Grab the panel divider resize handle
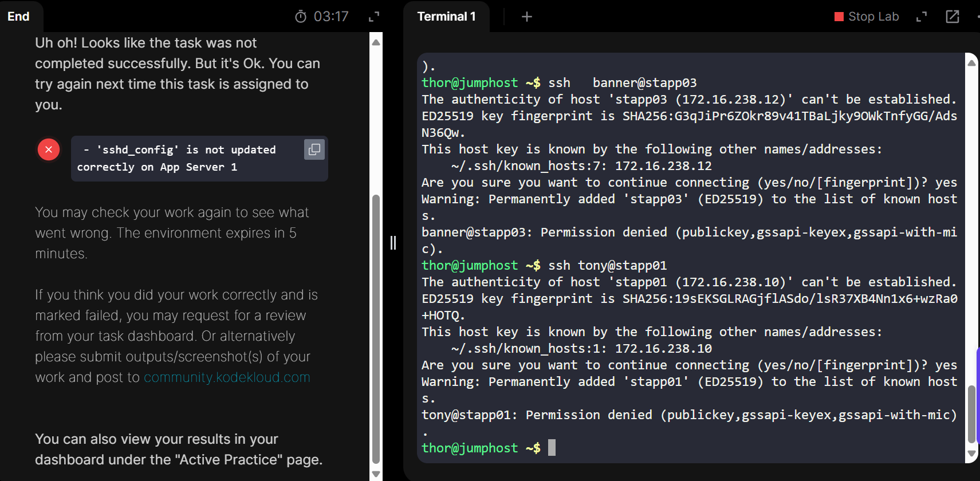This screenshot has width=980, height=481. tap(393, 243)
